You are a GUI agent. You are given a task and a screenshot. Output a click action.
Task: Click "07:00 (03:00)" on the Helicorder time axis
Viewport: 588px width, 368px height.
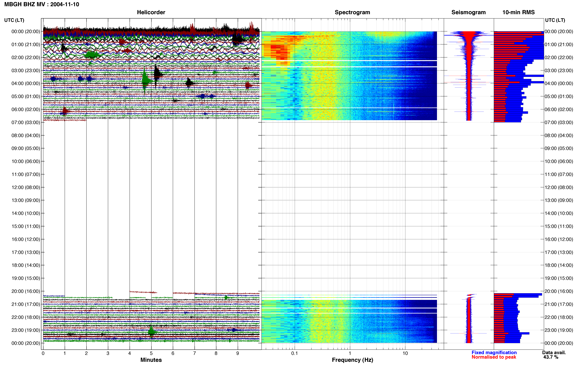point(26,122)
